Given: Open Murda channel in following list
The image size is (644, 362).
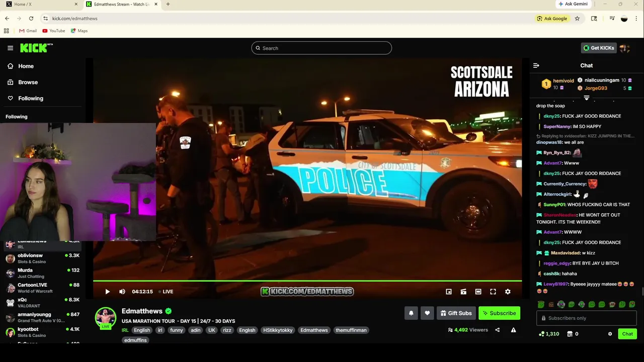Looking at the screenshot, I should [x=43, y=273].
